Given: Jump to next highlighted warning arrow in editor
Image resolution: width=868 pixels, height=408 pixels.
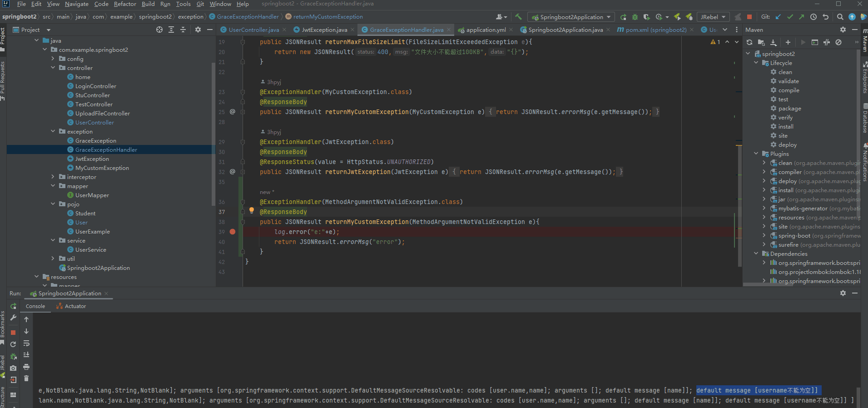Looking at the screenshot, I should 737,42.
